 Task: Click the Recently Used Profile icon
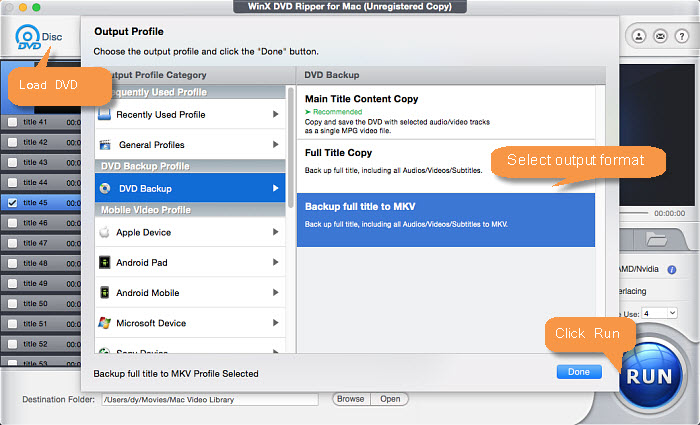104,114
